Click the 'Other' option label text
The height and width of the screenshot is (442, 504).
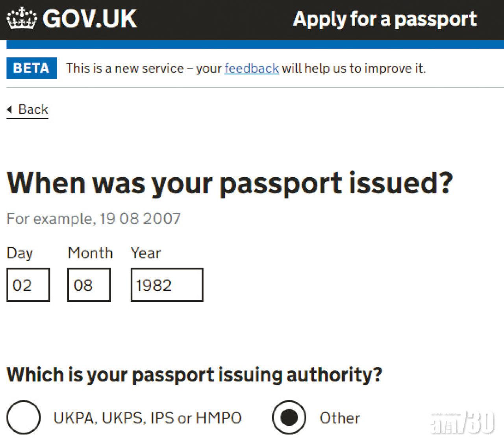(340, 418)
